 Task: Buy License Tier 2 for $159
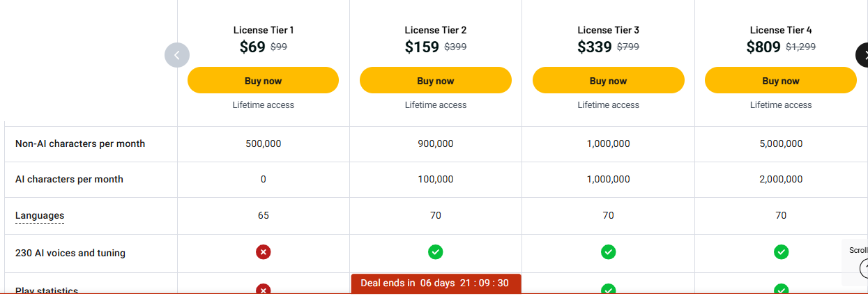tap(436, 81)
